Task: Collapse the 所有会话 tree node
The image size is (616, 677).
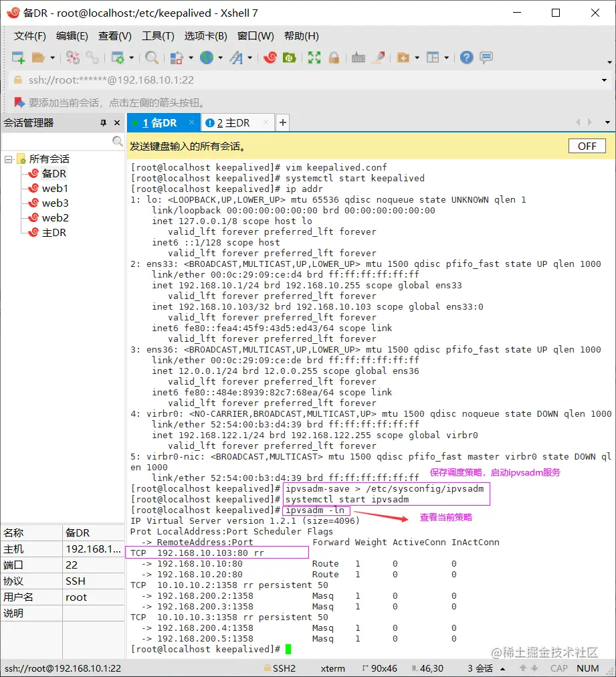Action: 8,159
